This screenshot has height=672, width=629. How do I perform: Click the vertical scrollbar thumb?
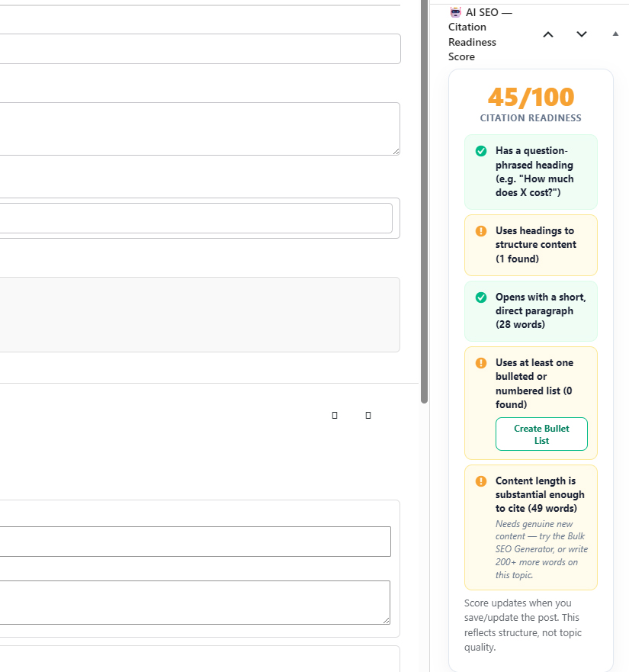(x=424, y=201)
